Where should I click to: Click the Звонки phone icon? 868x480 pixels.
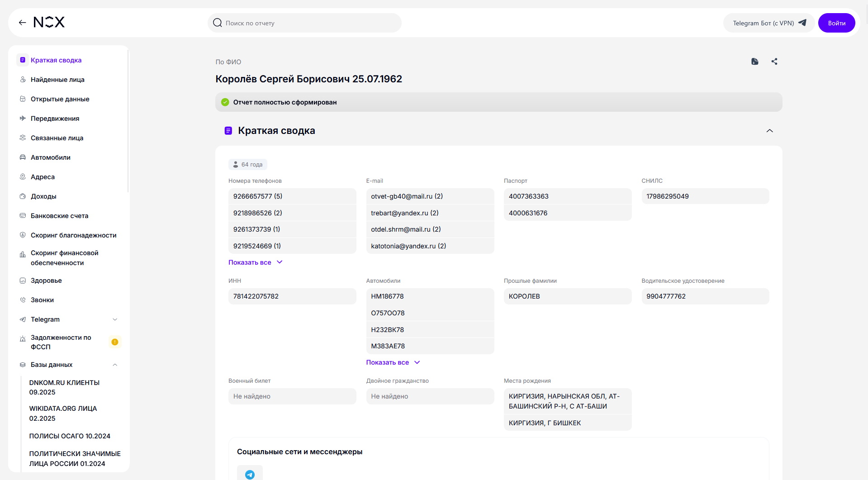23,300
